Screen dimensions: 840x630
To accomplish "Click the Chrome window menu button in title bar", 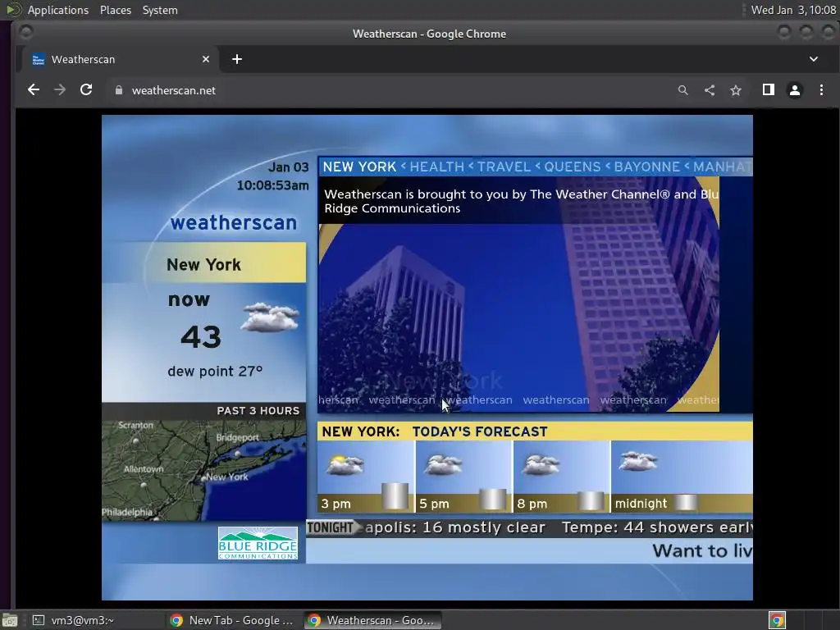I will 25,33.
